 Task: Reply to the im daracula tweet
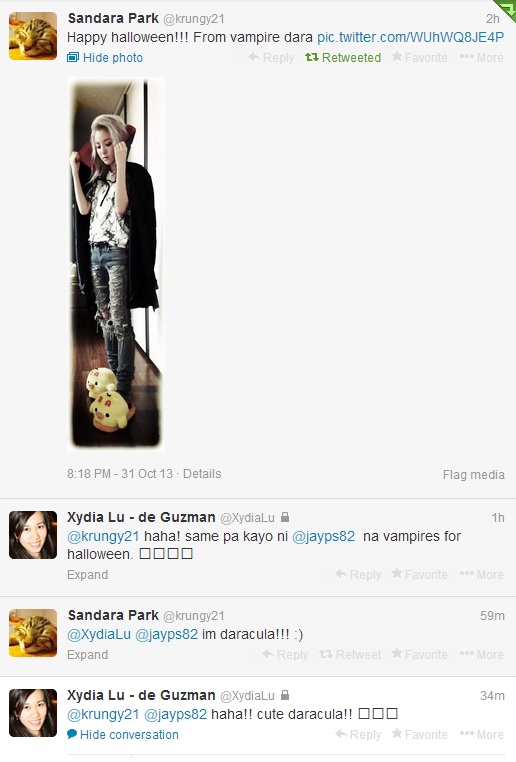click(285, 655)
